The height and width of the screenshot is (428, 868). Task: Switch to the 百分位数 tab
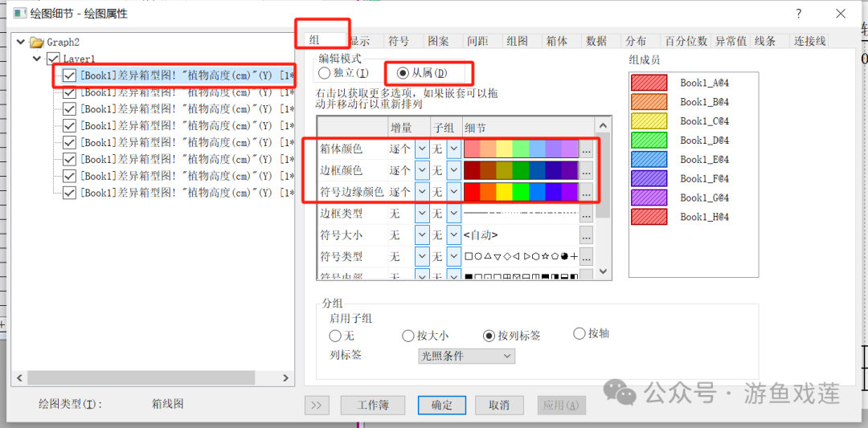(686, 41)
